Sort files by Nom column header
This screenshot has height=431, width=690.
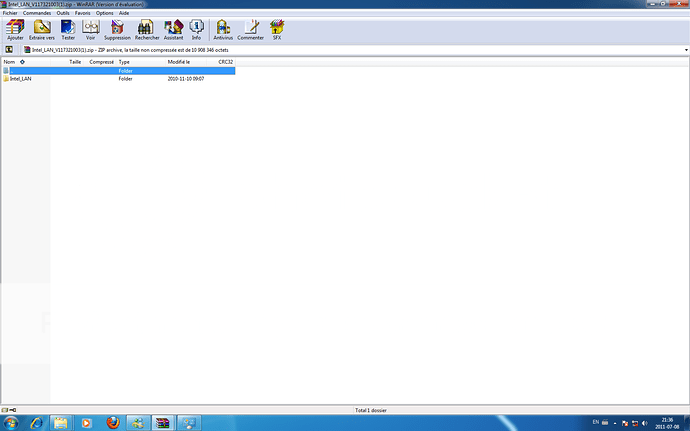click(10, 62)
